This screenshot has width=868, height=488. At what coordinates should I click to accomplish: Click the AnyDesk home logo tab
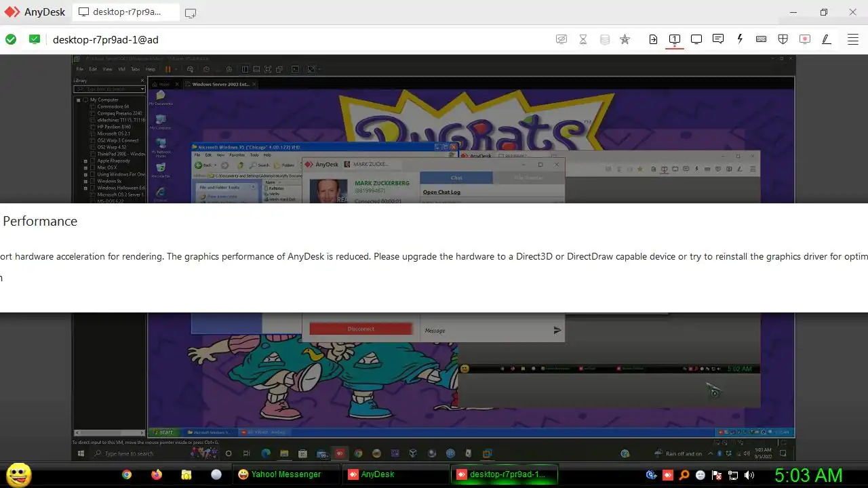(x=35, y=12)
